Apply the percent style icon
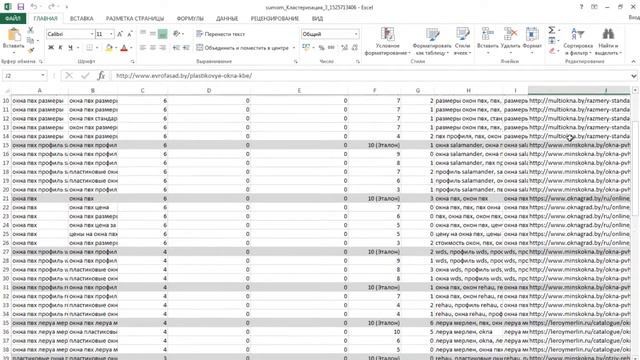 (x=322, y=48)
